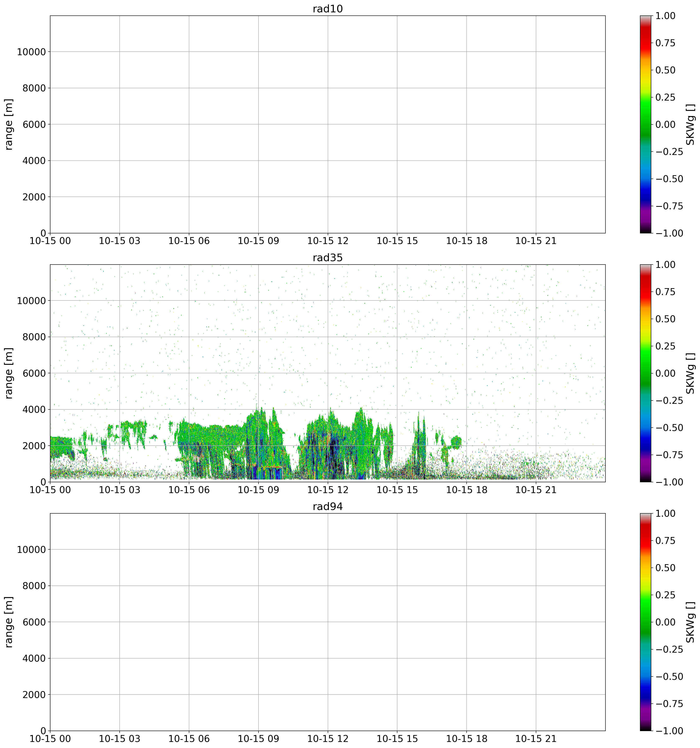Click the 10-15 12 tick label under rad10

[328, 241]
